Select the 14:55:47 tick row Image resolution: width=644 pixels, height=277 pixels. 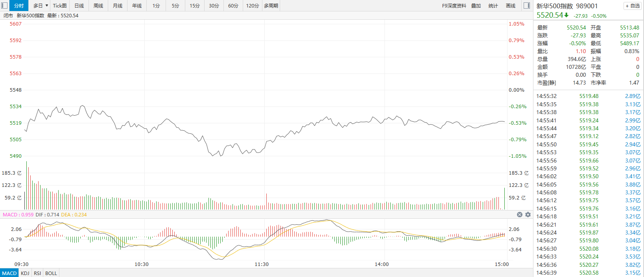click(x=588, y=136)
